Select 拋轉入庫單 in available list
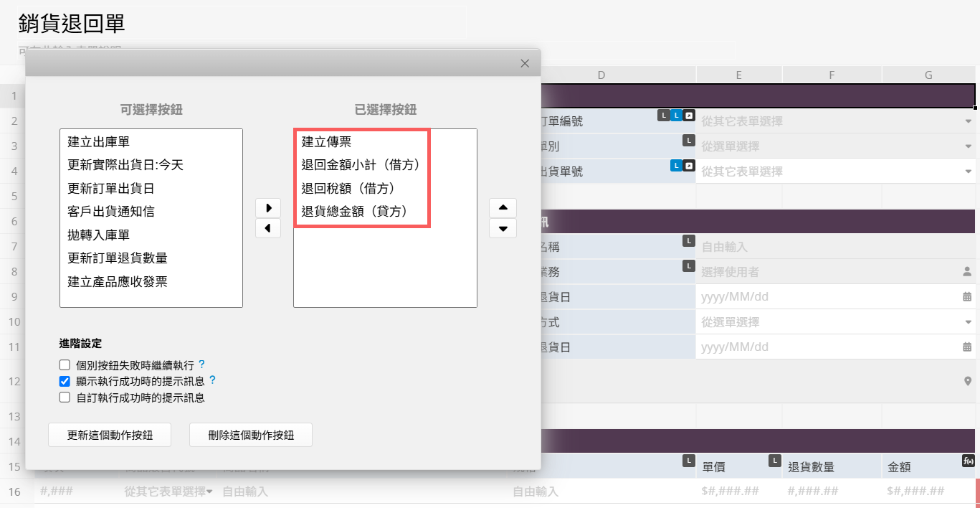980x508 pixels. click(151, 235)
